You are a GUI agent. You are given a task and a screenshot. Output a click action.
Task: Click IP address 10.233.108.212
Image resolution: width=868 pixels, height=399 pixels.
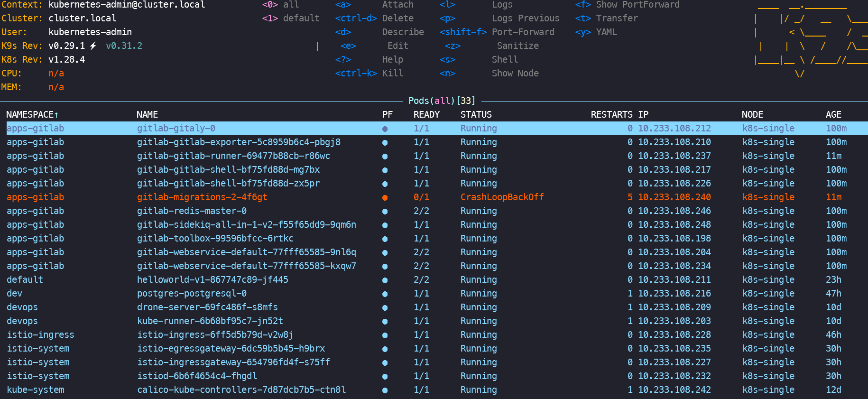tap(674, 128)
